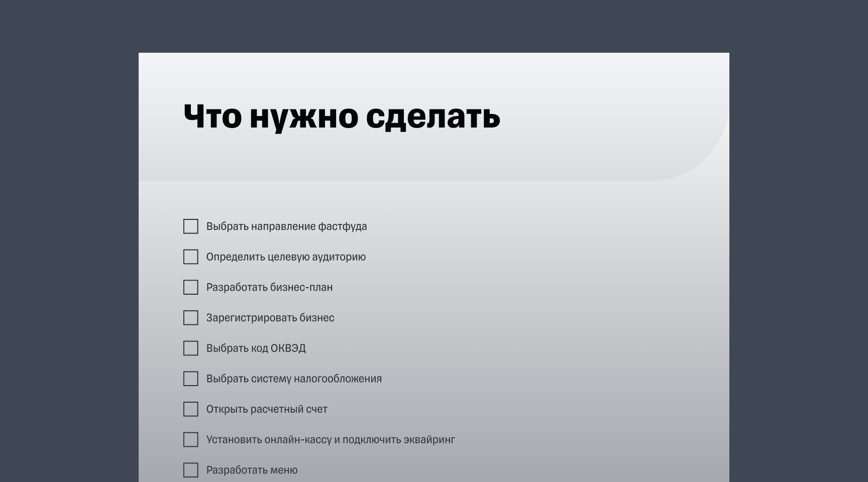Check the box for Выбрать систему налогообложения
Viewport: 868px width, 482px height.
click(x=191, y=379)
